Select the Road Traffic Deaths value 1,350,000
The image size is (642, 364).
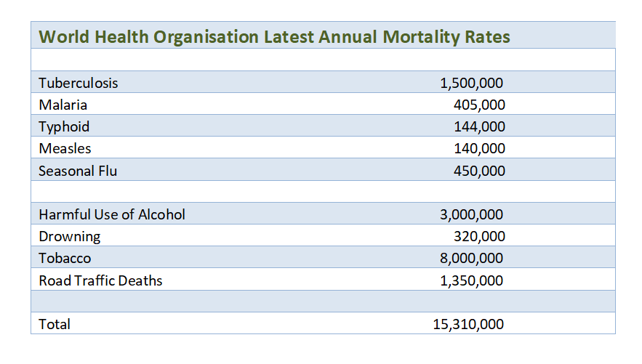471,281
